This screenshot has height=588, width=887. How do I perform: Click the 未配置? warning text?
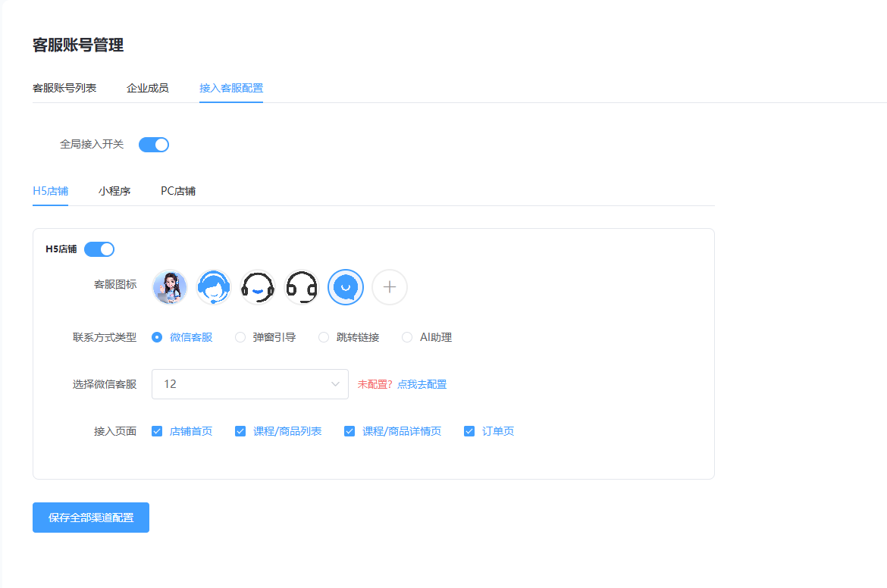[x=375, y=384]
